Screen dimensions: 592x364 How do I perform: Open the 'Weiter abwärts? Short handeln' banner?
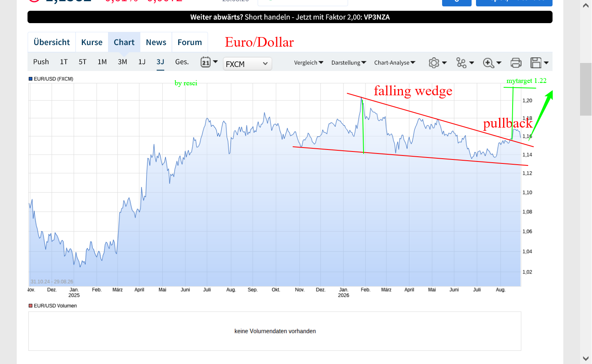[x=290, y=17]
